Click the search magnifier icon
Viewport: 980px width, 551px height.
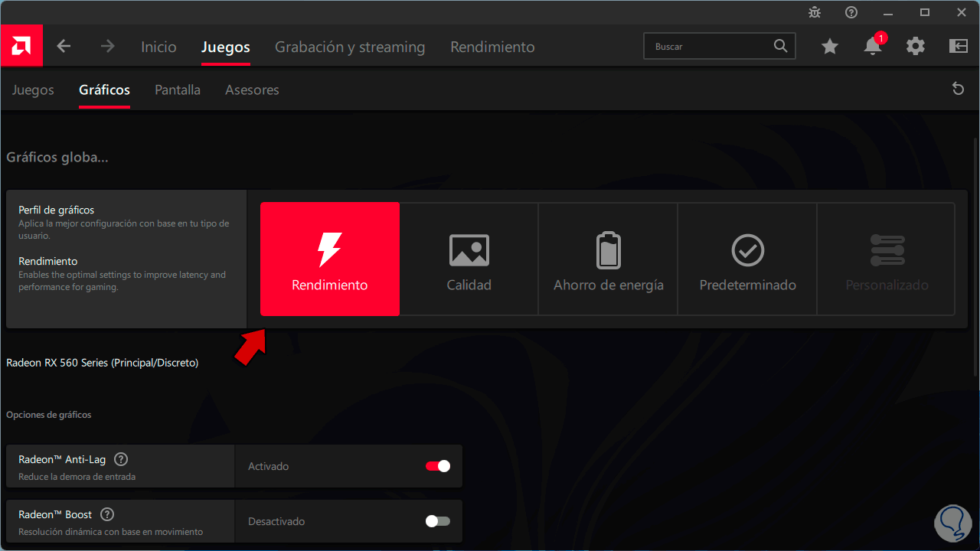tap(780, 46)
